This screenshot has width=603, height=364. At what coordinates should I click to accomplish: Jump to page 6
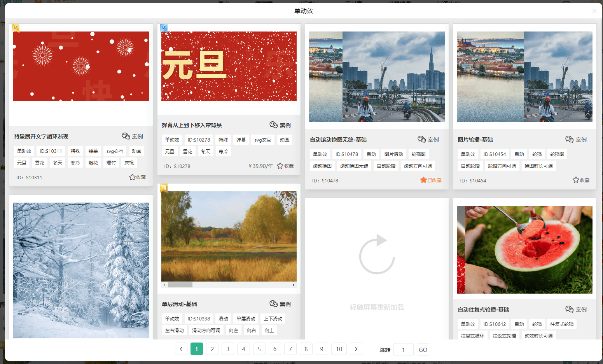[275, 349]
